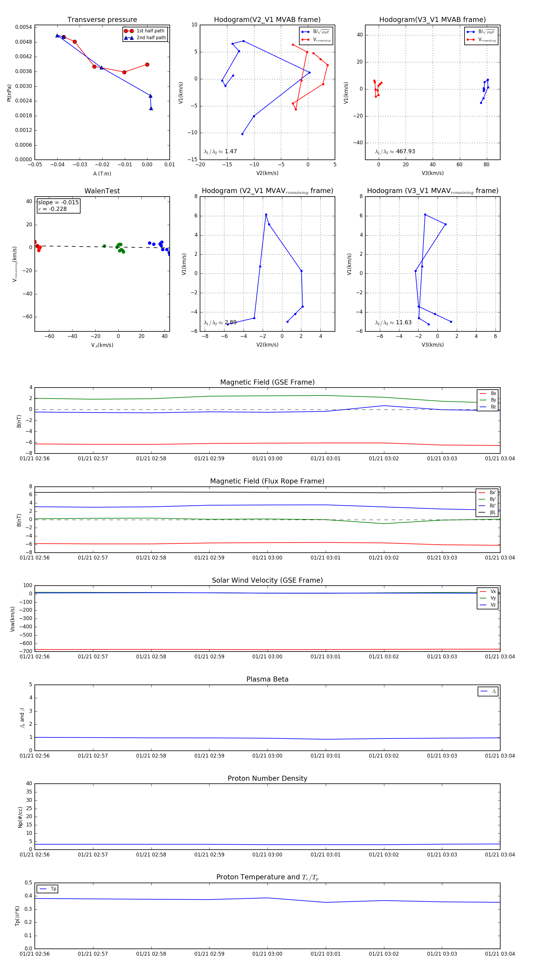The width and height of the screenshot is (535, 980).
Task: Click the "λ1/λ3 ≈ 467.93" annotation
Action: pos(395,151)
